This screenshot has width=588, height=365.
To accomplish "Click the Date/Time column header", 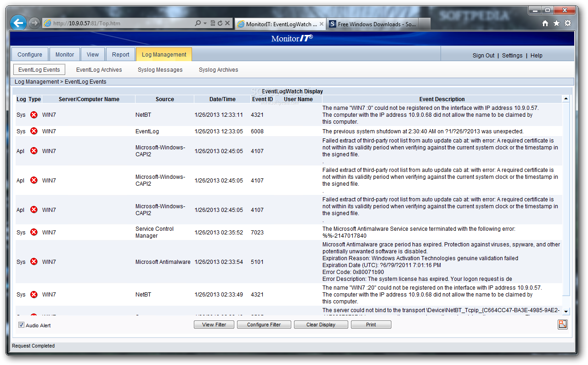I will click(222, 99).
